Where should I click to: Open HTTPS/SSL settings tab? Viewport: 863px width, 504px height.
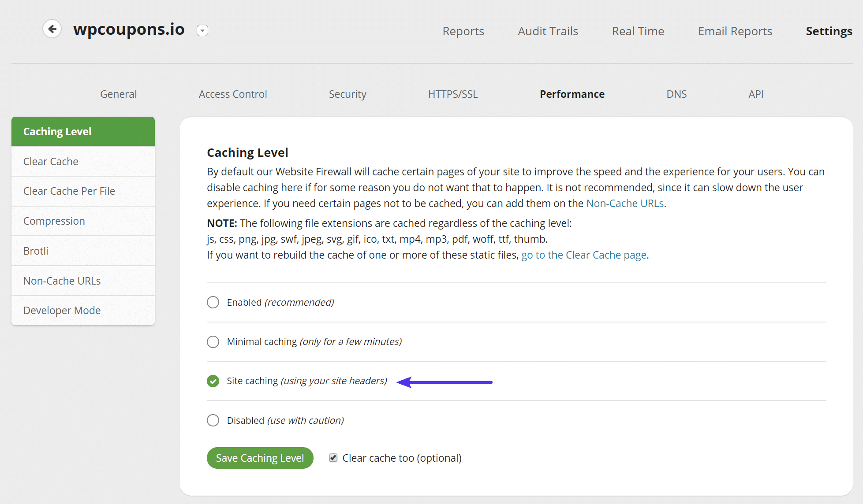click(x=453, y=93)
